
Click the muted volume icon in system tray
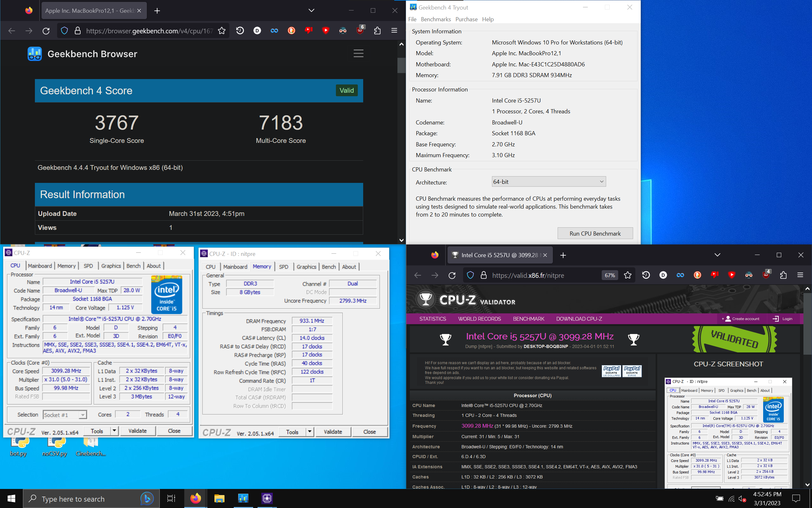point(742,499)
